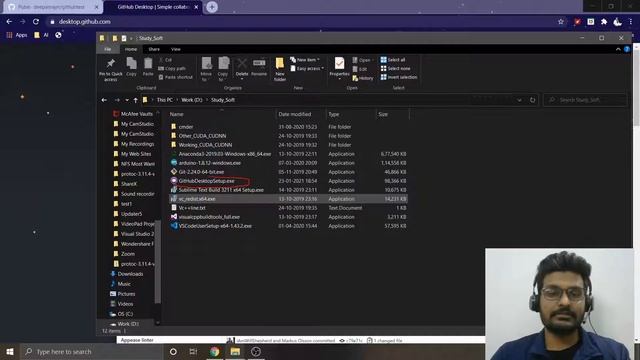640x360 pixels.
Task: Open Explorer help icon
Action: [x=627, y=49]
